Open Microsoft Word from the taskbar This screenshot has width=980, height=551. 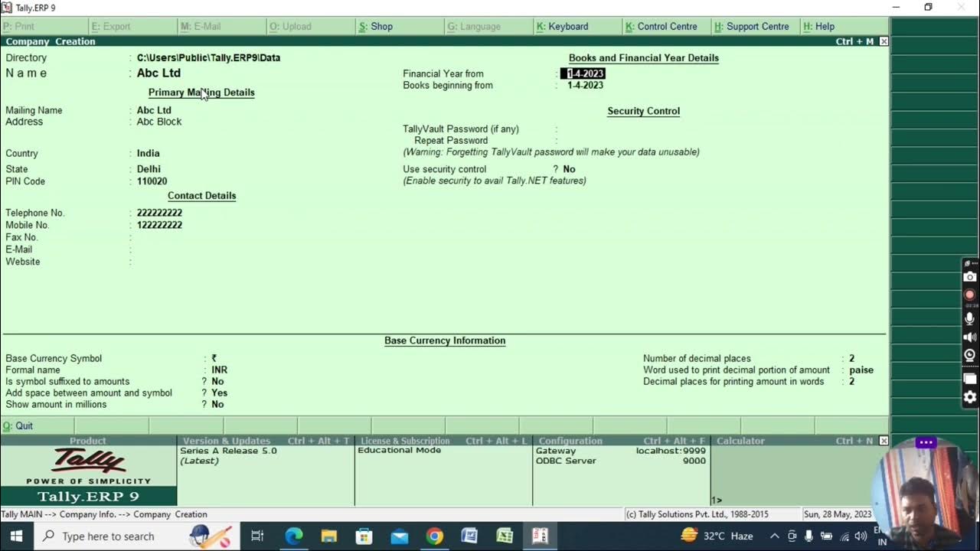pyautogui.click(x=469, y=536)
